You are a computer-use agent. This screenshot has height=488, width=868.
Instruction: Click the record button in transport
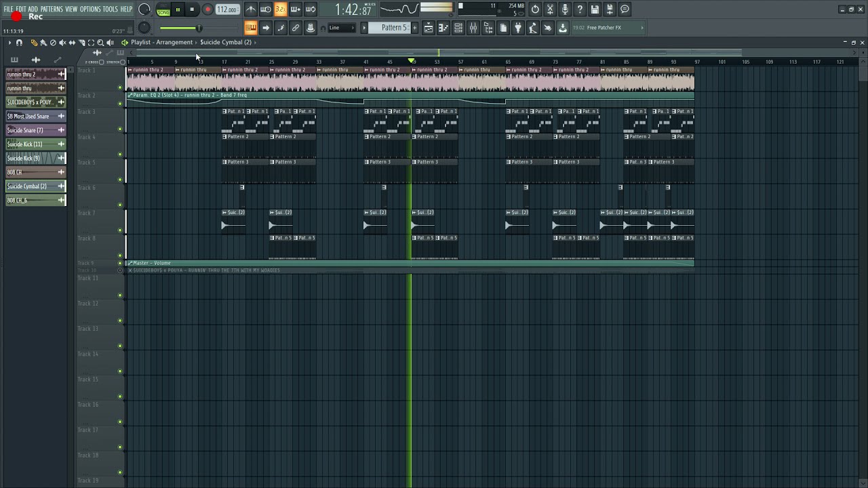pyautogui.click(x=208, y=9)
